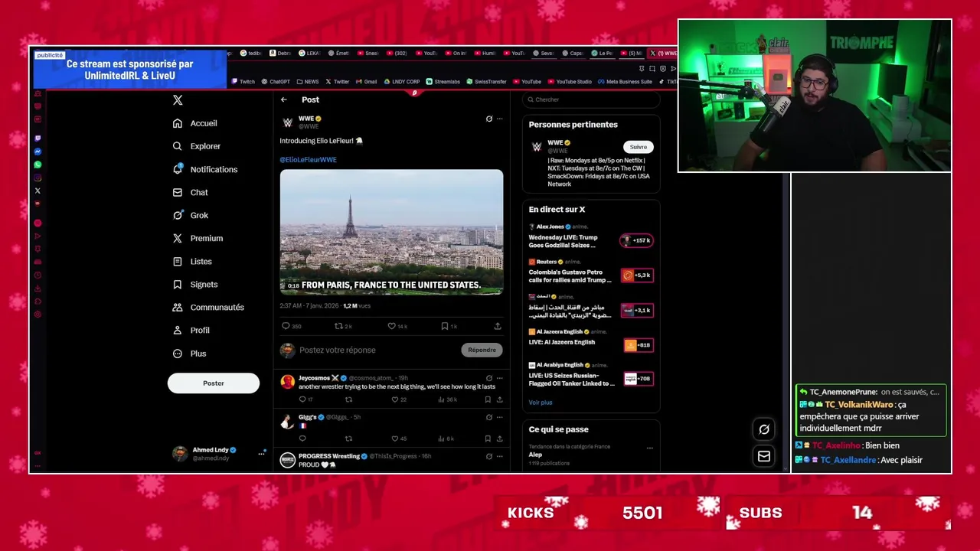Open Grok from the sidebar

191,215
